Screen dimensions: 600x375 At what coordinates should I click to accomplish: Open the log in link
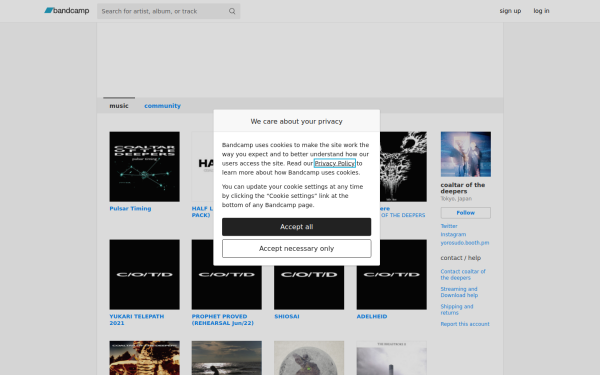[541, 11]
